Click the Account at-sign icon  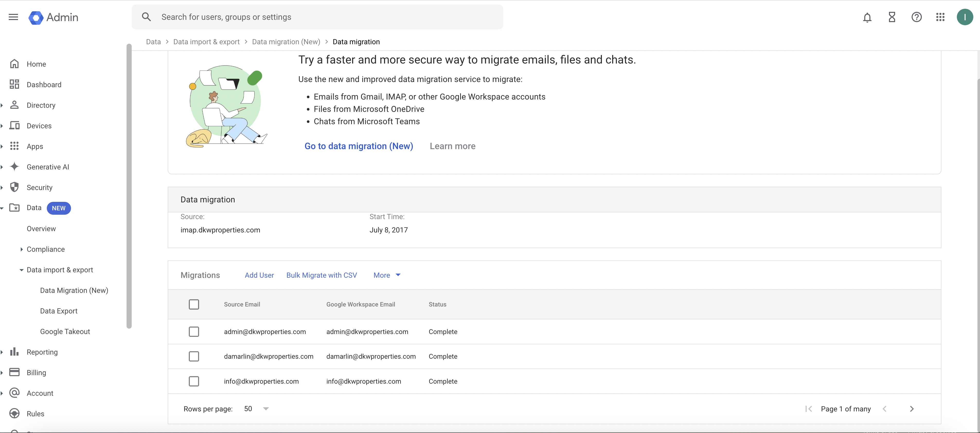click(14, 393)
